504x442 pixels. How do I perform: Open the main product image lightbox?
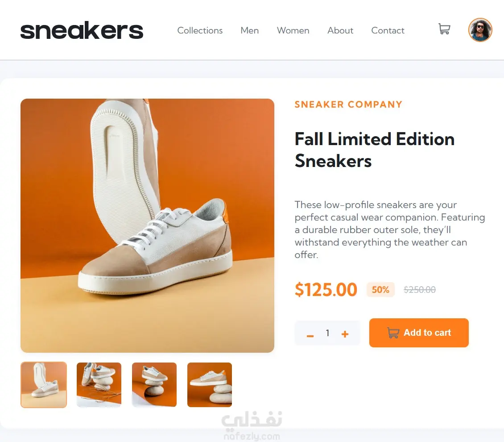click(x=147, y=225)
